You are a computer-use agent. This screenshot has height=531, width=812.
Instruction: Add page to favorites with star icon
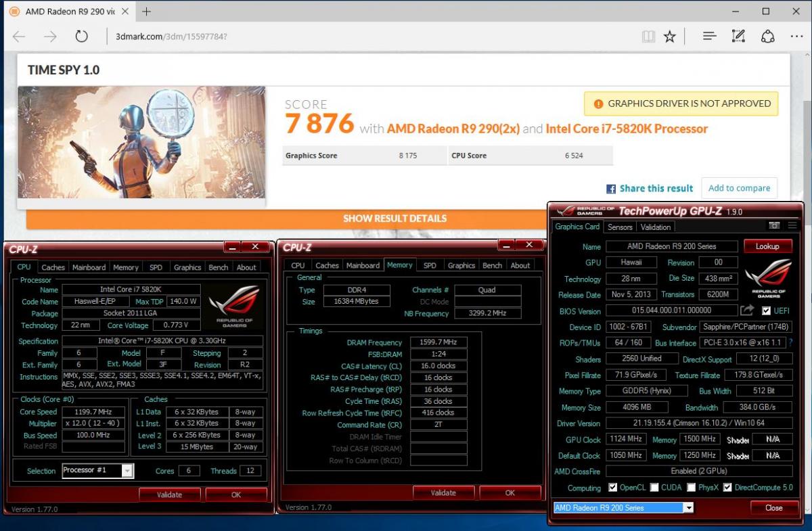point(669,37)
